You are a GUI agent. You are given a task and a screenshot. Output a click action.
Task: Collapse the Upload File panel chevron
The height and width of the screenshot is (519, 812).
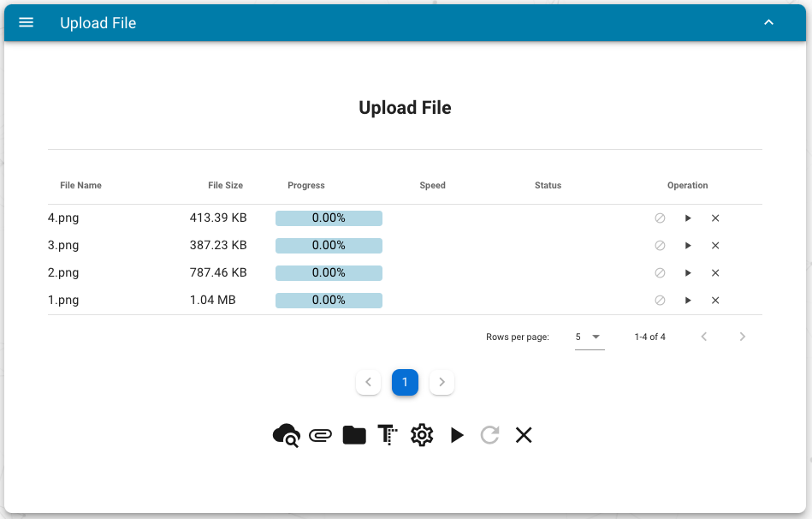coord(768,22)
